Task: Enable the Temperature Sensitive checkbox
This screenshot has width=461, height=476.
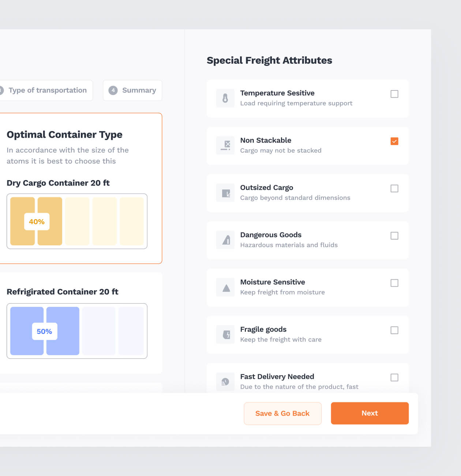Action: point(394,94)
